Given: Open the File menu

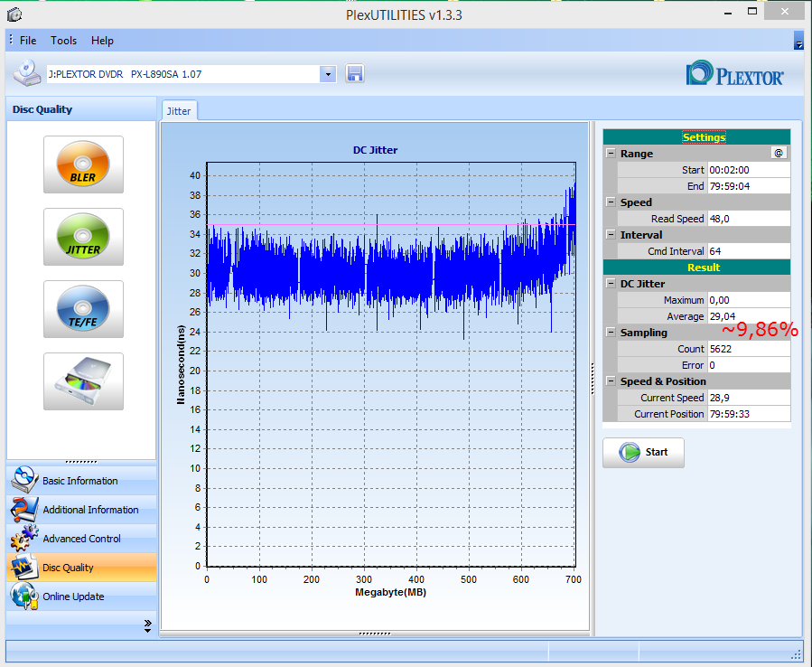Looking at the screenshot, I should (28, 41).
